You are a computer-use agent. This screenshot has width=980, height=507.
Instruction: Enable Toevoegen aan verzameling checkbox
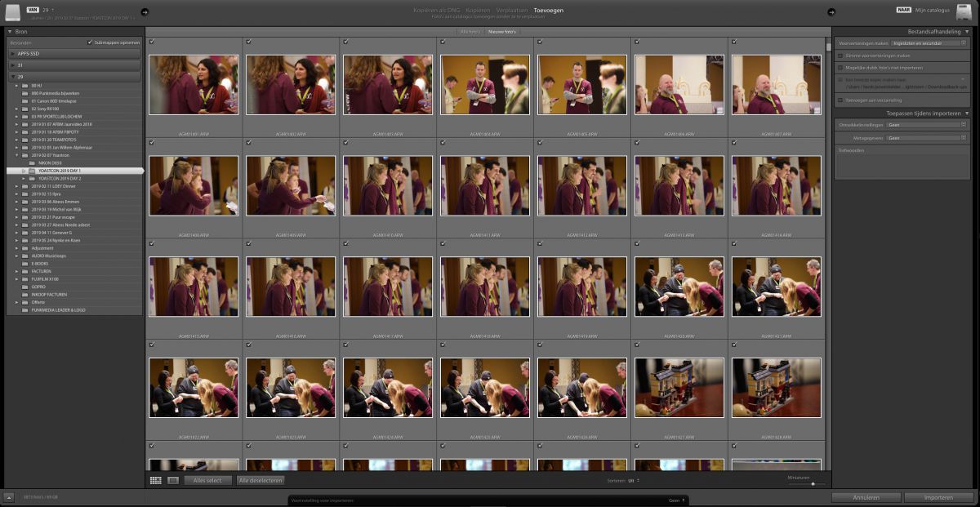click(x=840, y=100)
